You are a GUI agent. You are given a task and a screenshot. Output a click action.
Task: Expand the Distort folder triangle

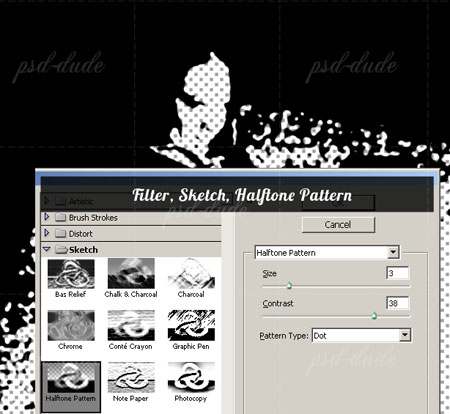point(47,233)
